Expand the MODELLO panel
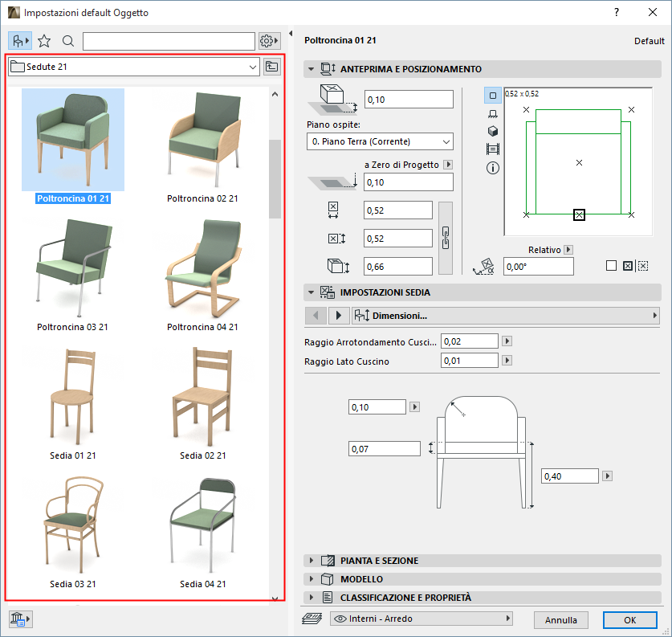 tap(311, 579)
